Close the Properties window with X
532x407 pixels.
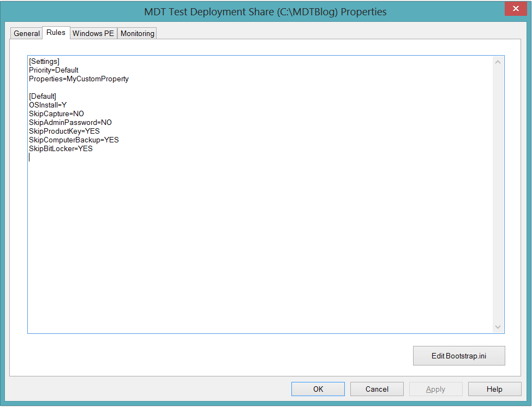pyautogui.click(x=516, y=9)
